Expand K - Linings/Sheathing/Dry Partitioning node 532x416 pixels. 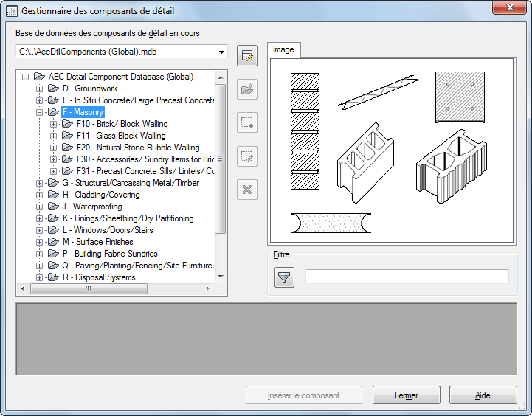(39, 218)
